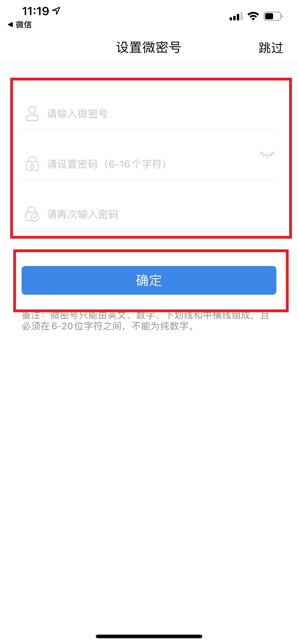Tap the 设置微密号 page title
Viewport: 298px width, 644px height.
149,47
